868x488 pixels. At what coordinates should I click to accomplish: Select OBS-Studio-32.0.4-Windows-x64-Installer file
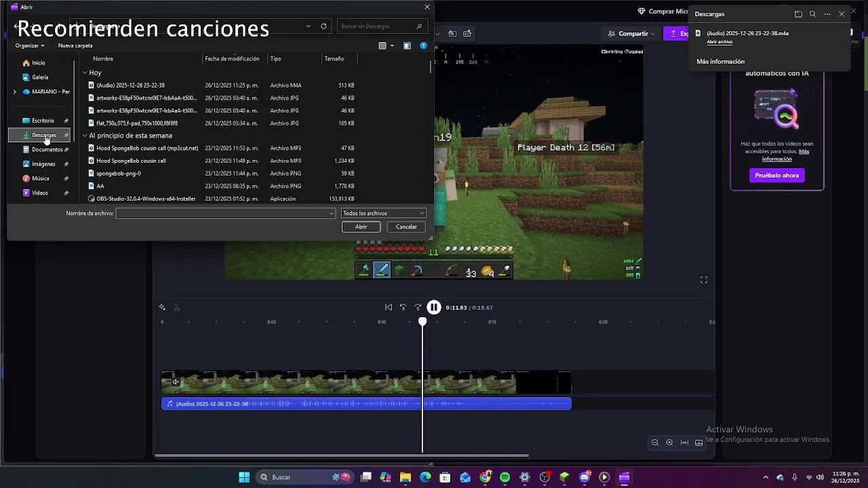(146, 199)
